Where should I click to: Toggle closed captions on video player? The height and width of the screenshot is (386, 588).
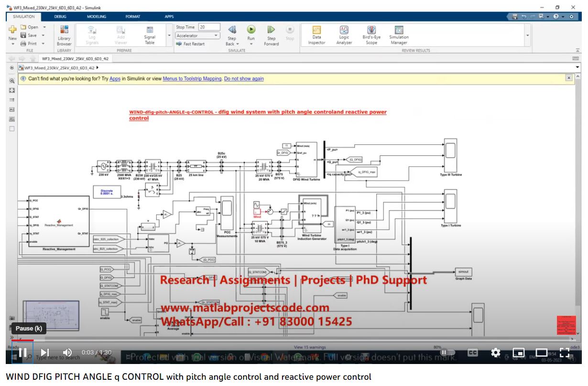click(472, 353)
